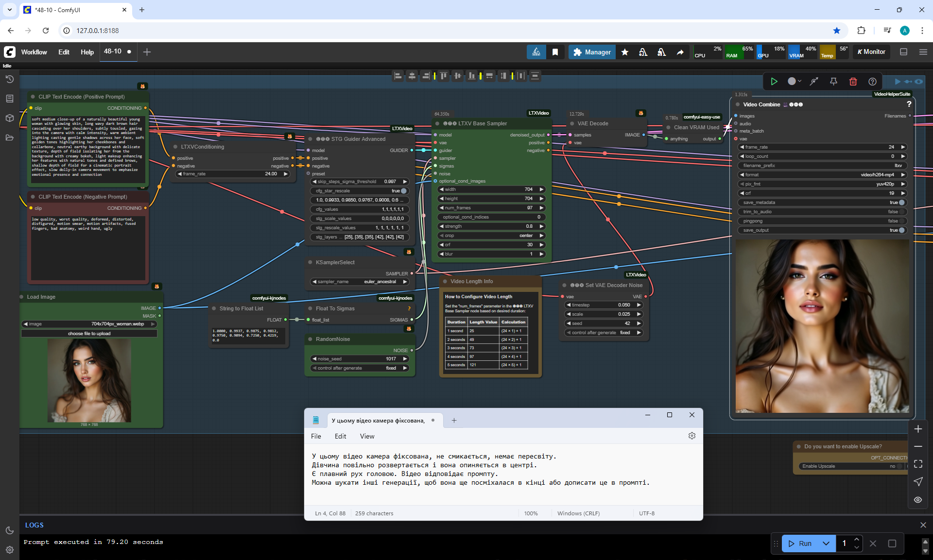
Task: Toggle save_metadata switch in Video Combine
Action: tap(901, 203)
